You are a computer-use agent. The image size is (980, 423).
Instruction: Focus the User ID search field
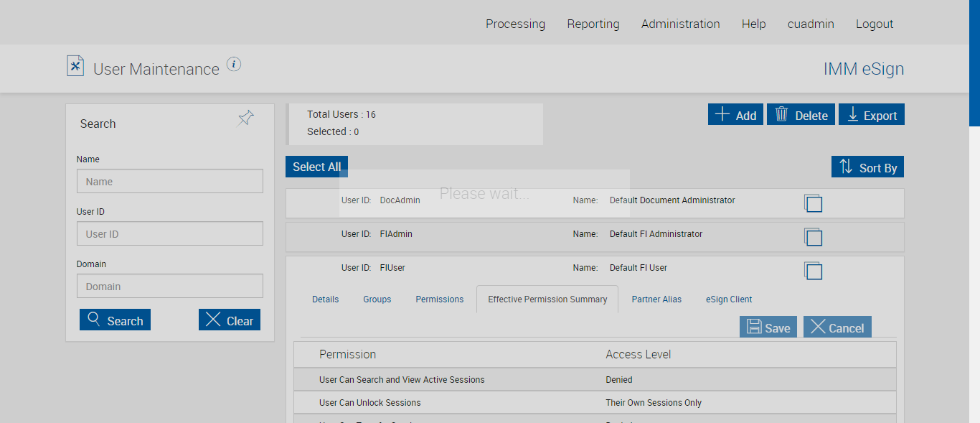pos(170,233)
